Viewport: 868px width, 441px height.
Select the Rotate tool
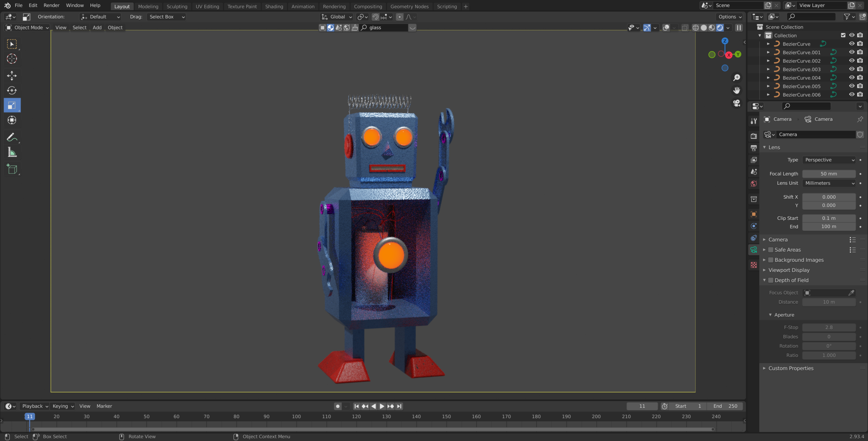12,91
